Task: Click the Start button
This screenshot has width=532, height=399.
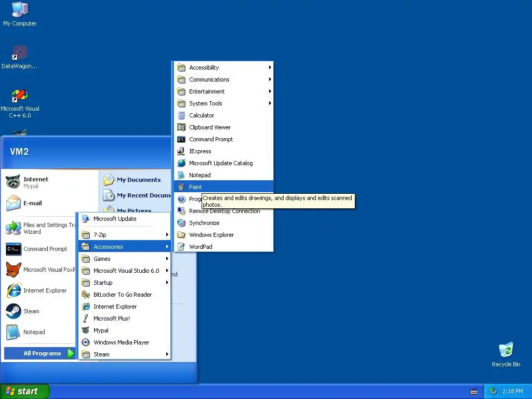Action: coord(25,391)
